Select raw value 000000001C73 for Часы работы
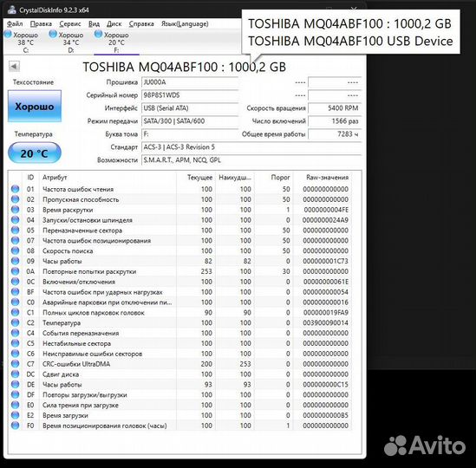This screenshot has width=476, height=468. (x=325, y=262)
